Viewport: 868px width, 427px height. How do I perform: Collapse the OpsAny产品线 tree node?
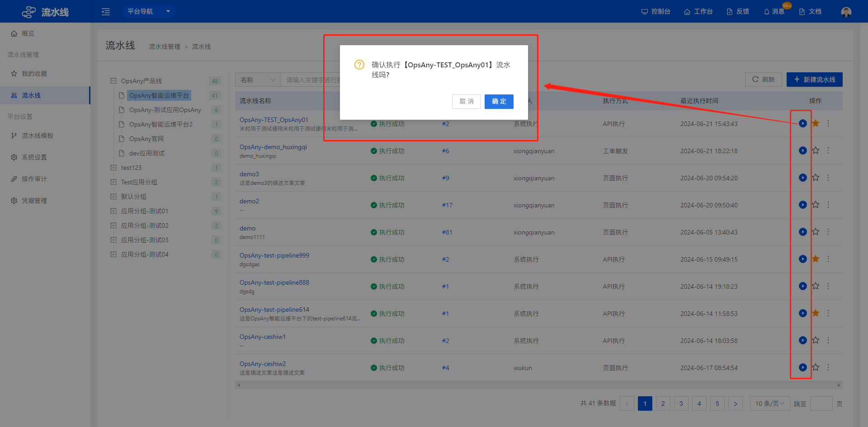[x=113, y=81]
